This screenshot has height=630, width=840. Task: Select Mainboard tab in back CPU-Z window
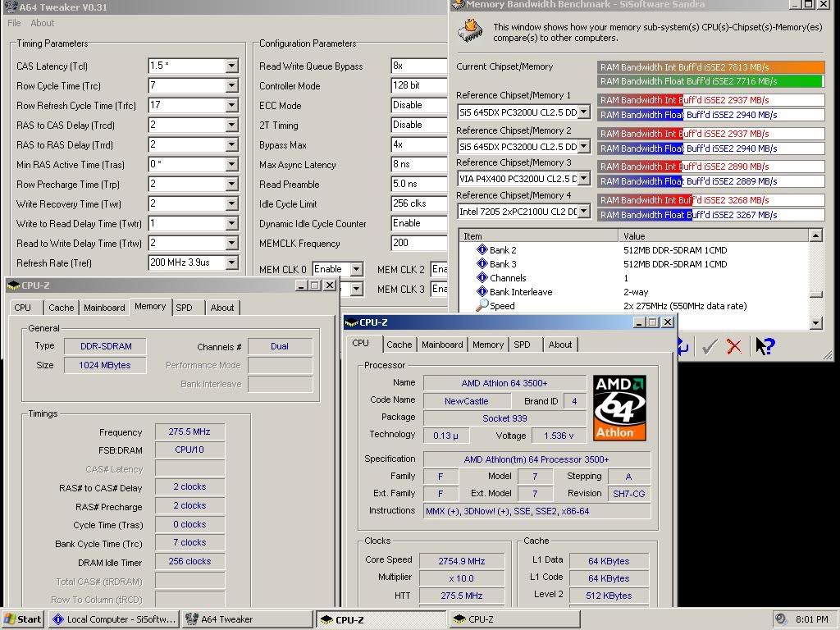[x=104, y=308]
